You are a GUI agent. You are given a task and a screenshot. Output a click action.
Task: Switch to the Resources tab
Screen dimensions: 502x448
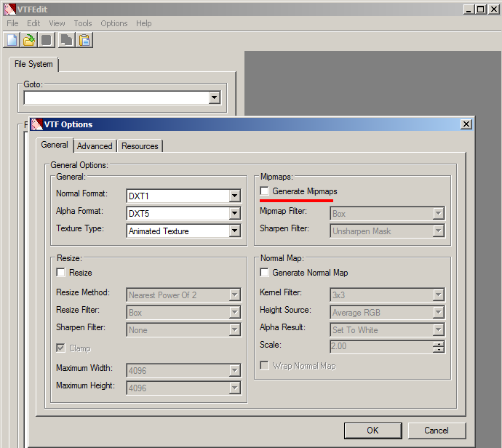coord(140,146)
